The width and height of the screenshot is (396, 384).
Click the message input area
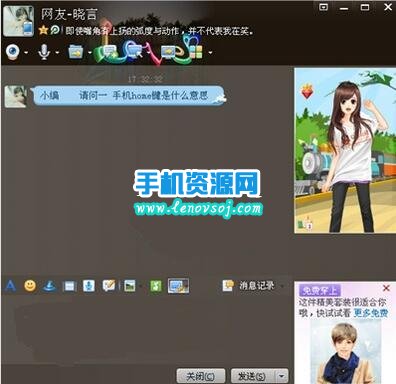pos(146,330)
